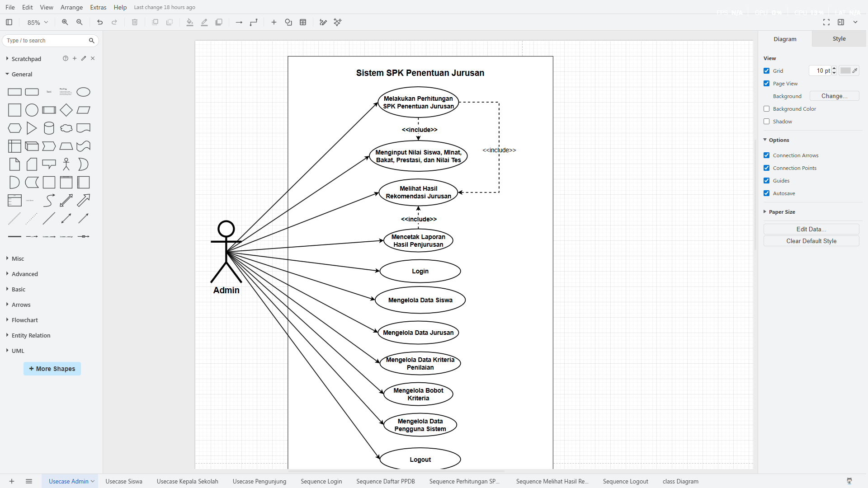The height and width of the screenshot is (488, 868).
Task: Pick the Diamond shape from General
Action: [66, 110]
